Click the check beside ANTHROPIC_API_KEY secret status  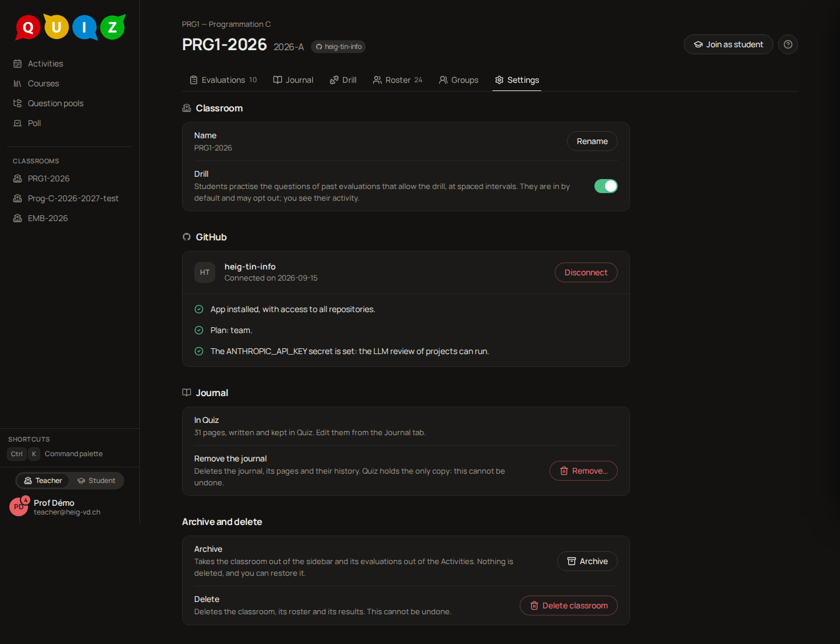point(199,351)
